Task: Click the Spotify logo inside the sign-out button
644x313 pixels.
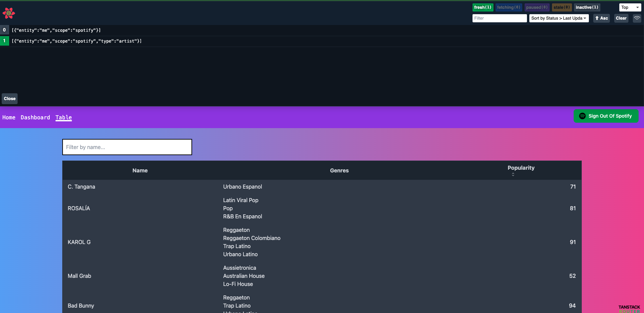Action: click(x=582, y=116)
